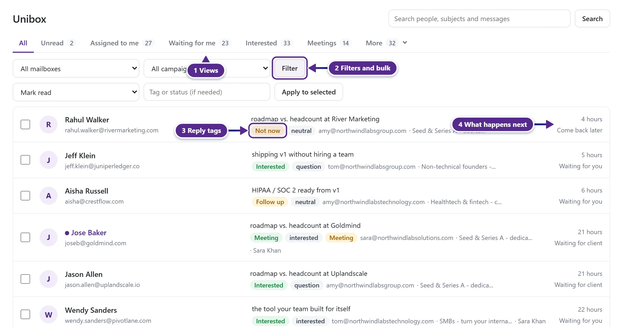
Task: Switch to the Interested tab
Action: coord(269,43)
